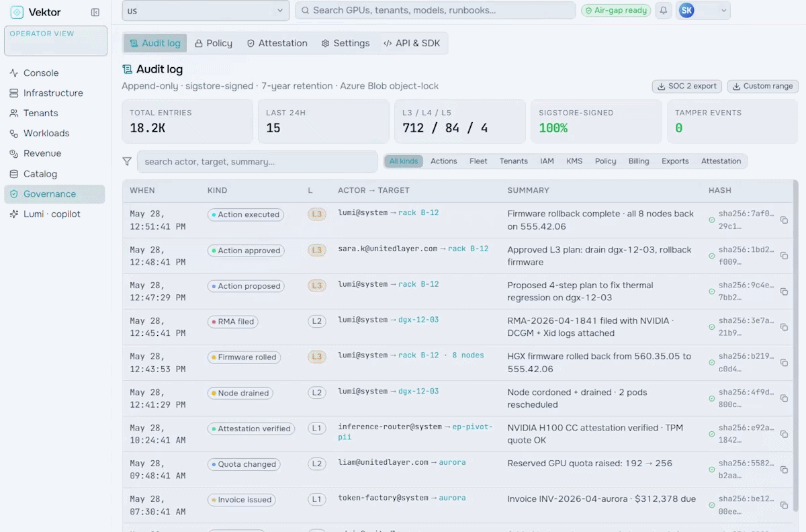Viewport: 806px width, 532px height.
Task: Copy hash sha256:7af0 of Action executed row
Action: click(784, 220)
